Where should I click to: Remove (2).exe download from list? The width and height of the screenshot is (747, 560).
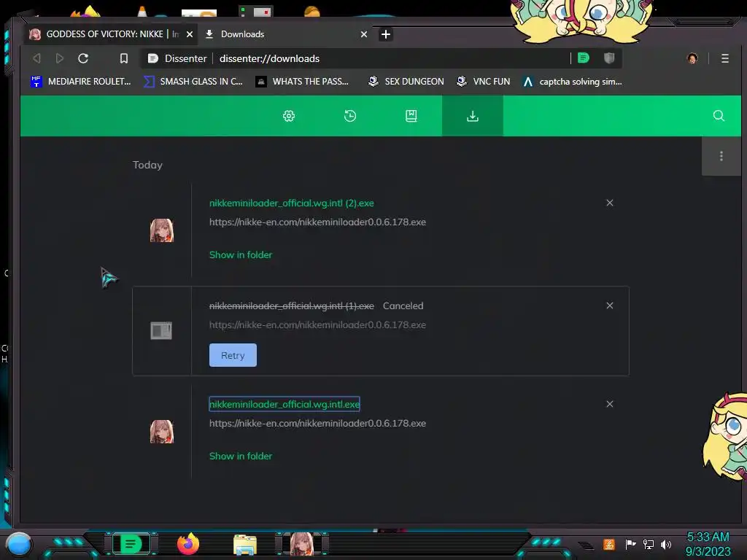coord(610,203)
